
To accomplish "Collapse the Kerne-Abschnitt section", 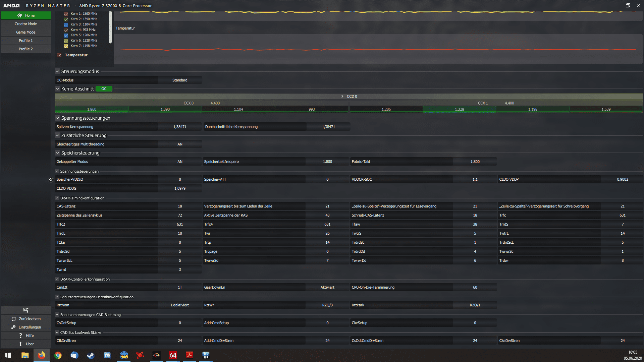I will (57, 89).
